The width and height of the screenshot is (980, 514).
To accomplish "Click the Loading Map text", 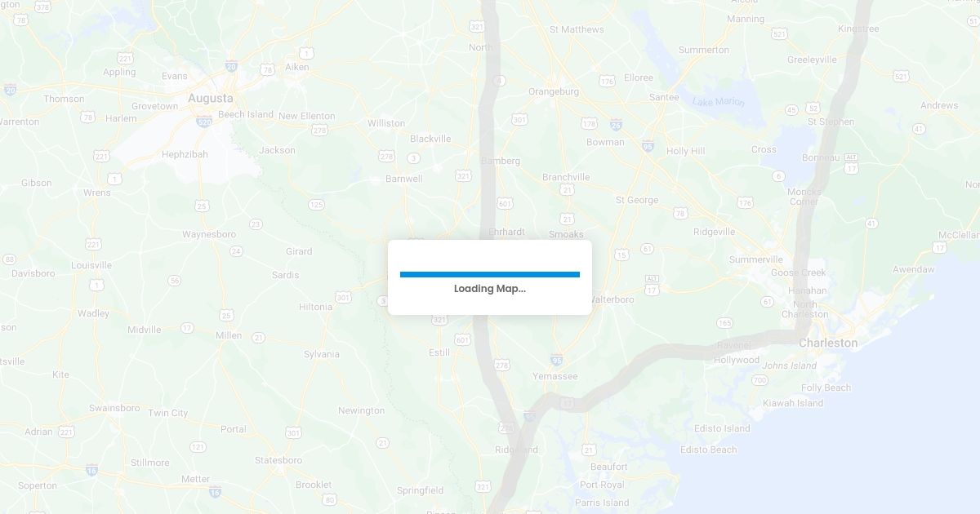I will 490,289.
